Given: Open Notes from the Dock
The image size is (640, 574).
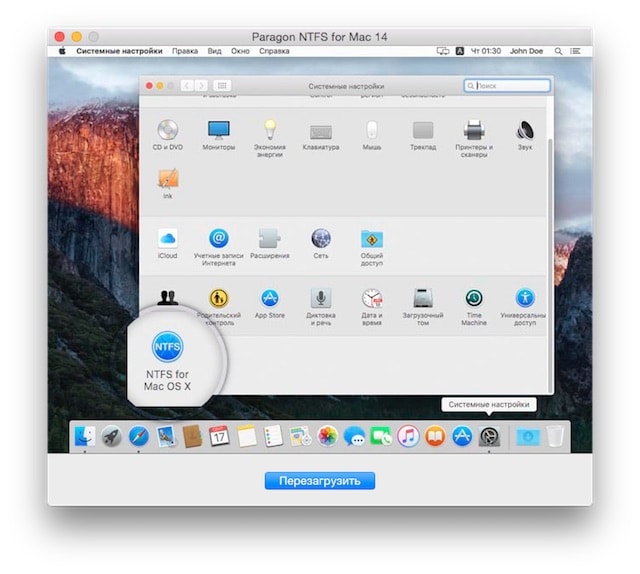Looking at the screenshot, I should click(x=246, y=436).
